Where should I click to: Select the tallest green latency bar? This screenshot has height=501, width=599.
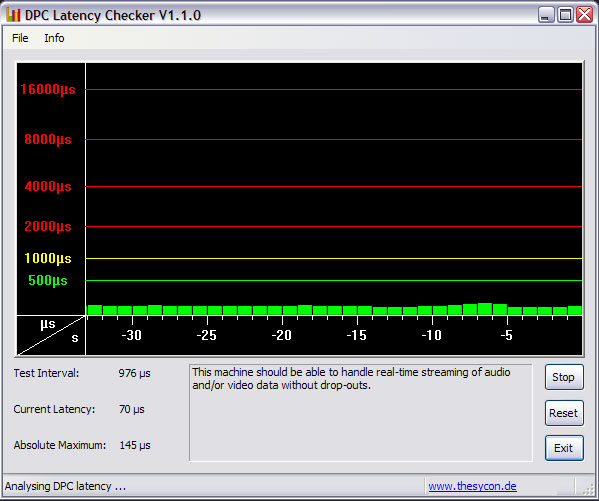485,309
